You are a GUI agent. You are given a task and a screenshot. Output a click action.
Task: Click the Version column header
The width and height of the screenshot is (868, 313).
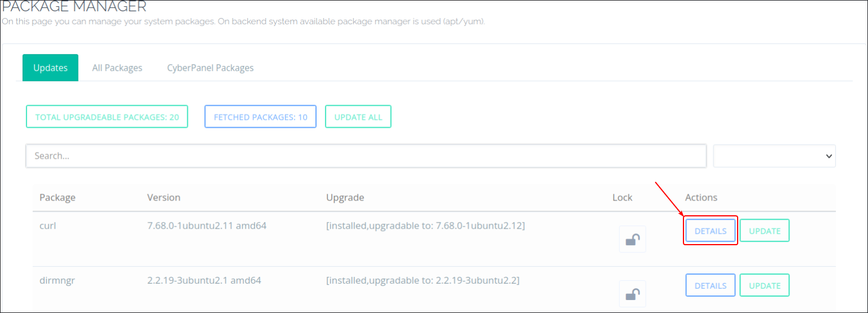pos(164,197)
